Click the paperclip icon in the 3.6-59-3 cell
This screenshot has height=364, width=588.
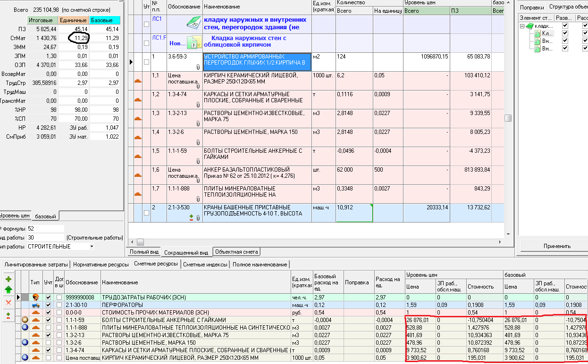[198, 67]
